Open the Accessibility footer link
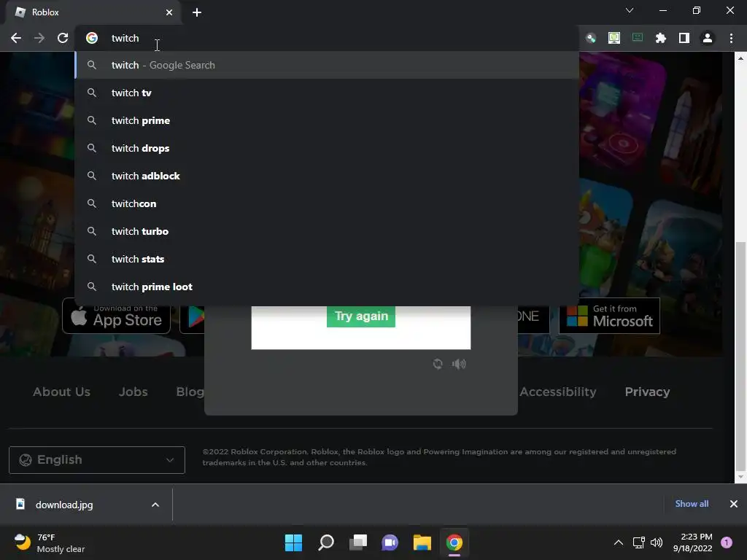Screen dimensions: 747x560 pos(558,392)
